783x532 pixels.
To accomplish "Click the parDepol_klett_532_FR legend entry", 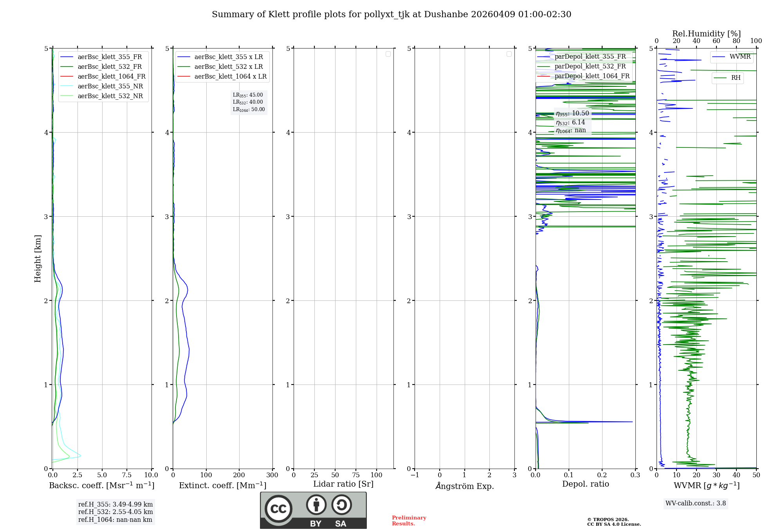I will (x=590, y=66).
